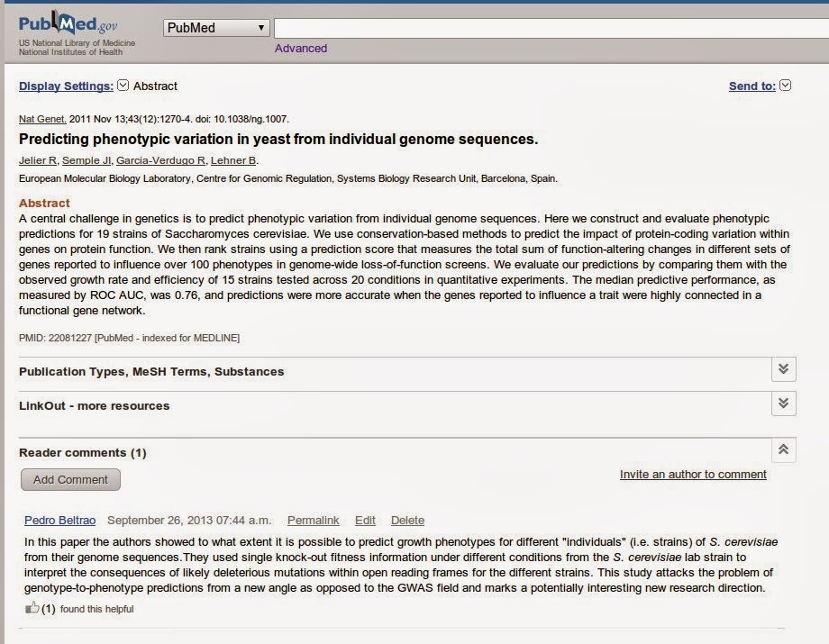The image size is (829, 644).
Task: Open the PubMed database dropdown
Action: (216, 28)
